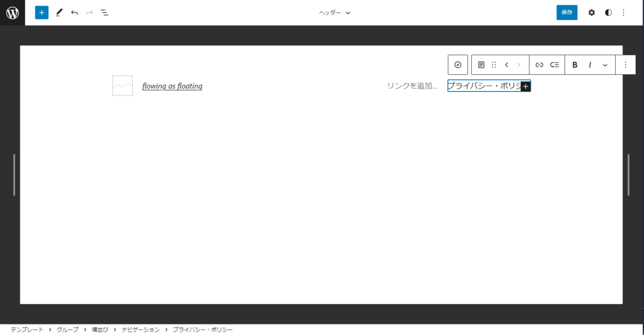Click the link icon in block toolbar
This screenshot has height=335, width=644.
[x=539, y=65]
